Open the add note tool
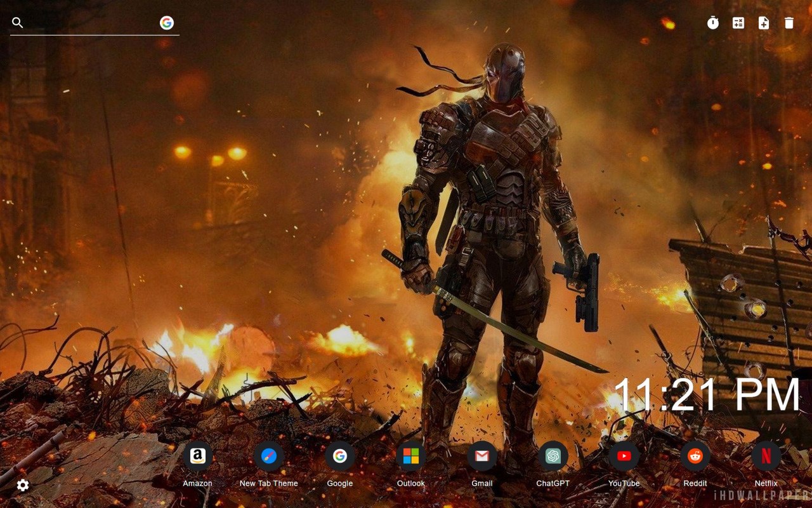 click(764, 23)
